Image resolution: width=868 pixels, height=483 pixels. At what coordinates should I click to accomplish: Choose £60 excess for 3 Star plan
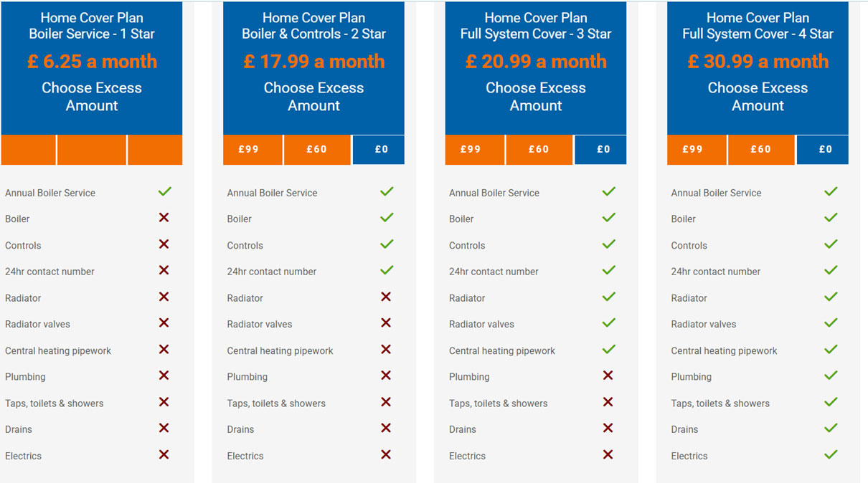click(539, 150)
